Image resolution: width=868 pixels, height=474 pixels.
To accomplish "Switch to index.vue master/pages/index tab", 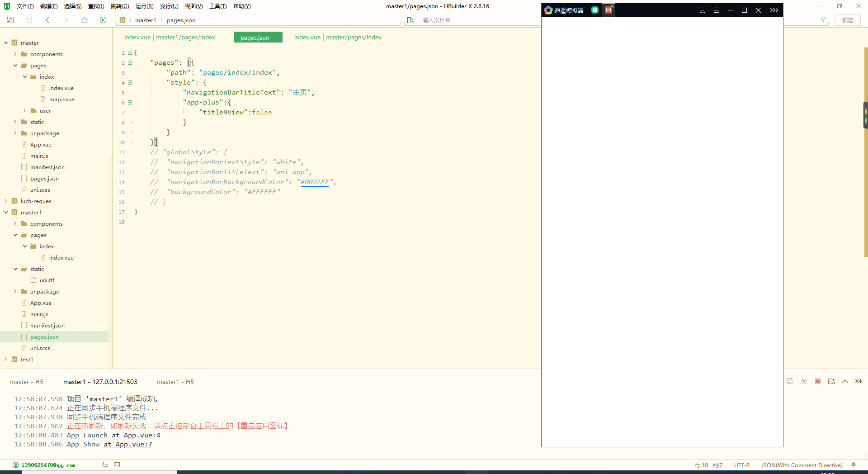I will pos(338,37).
